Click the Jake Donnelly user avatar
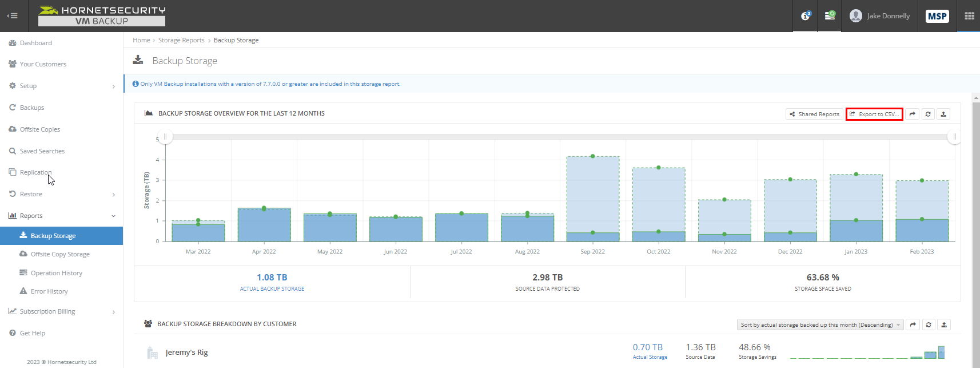The image size is (980, 368). pyautogui.click(x=856, y=16)
